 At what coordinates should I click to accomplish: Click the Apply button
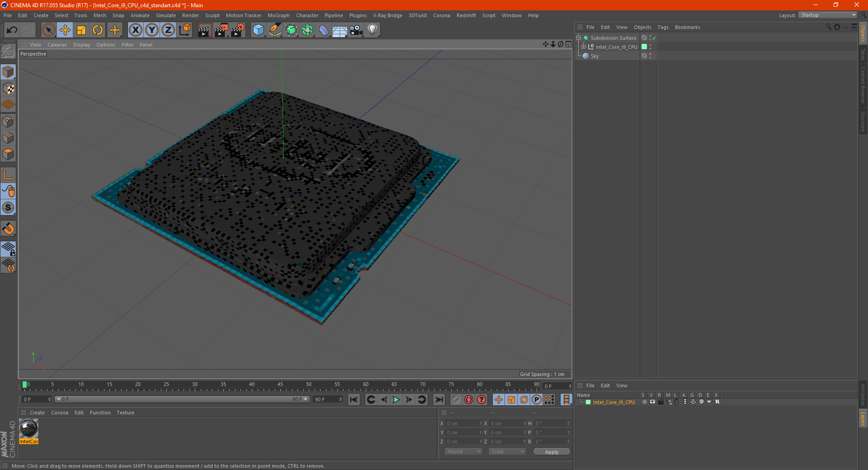(x=552, y=452)
